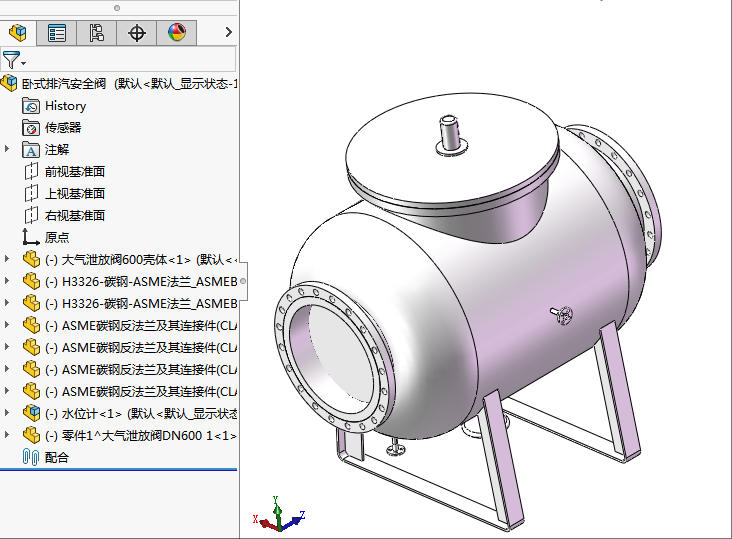The image size is (732, 539).
Task: Switch to the ConfigurationManager tab
Action: tap(97, 33)
